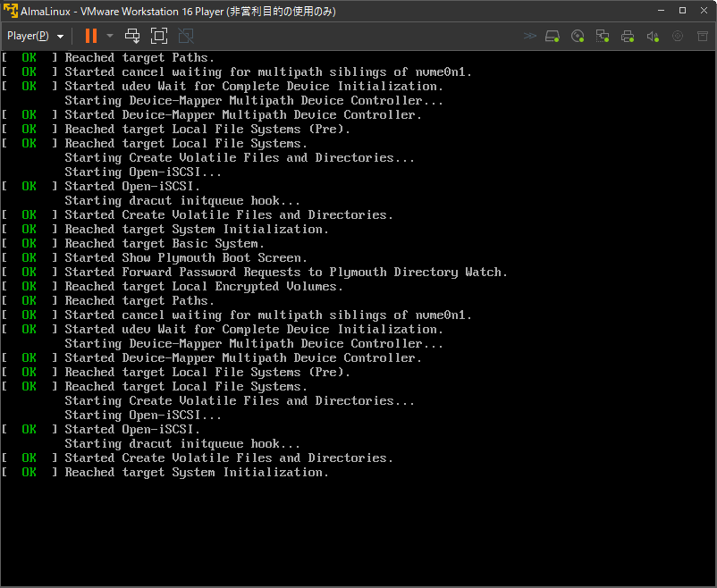
Task: Click the double-chevron devices expander
Action: pyautogui.click(x=529, y=36)
